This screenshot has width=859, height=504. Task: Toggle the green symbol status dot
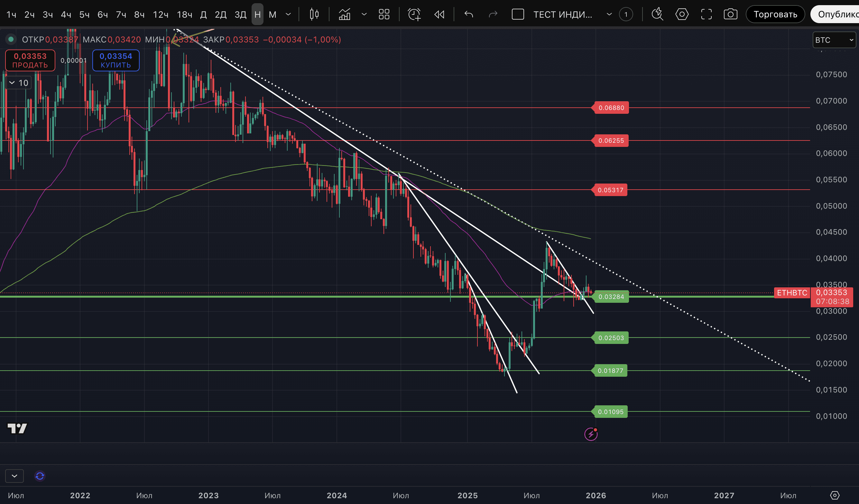click(x=11, y=40)
